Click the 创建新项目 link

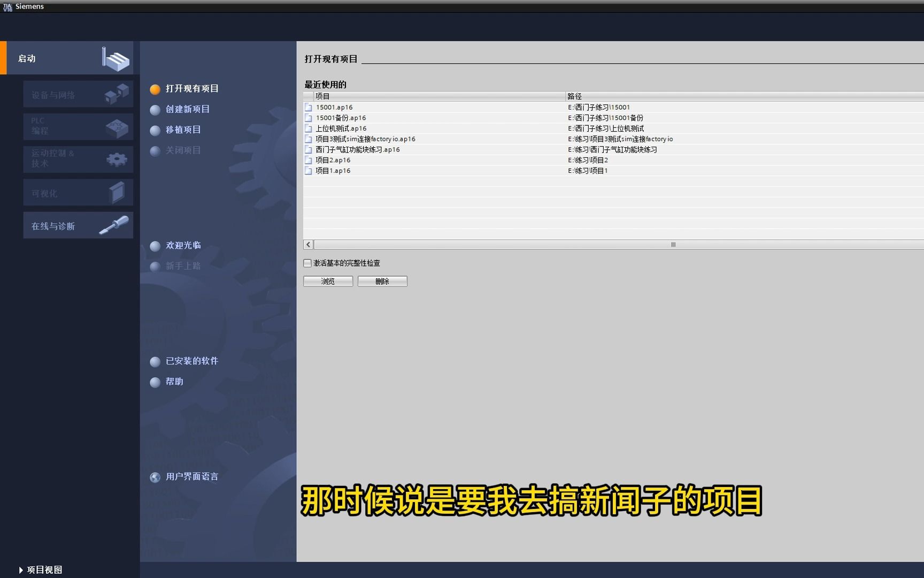pyautogui.click(x=188, y=109)
